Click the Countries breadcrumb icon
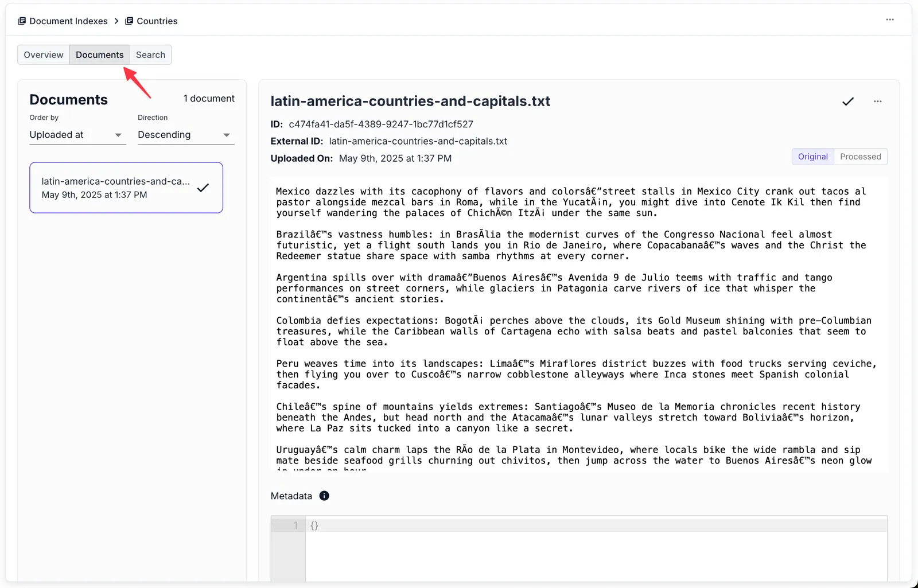918x588 pixels. [129, 21]
